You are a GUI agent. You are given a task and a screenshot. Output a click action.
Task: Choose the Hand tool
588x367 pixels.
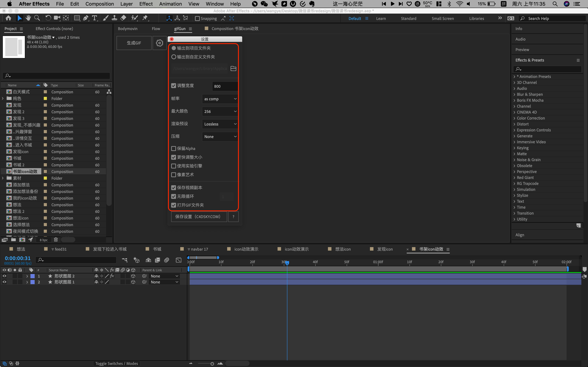28,18
